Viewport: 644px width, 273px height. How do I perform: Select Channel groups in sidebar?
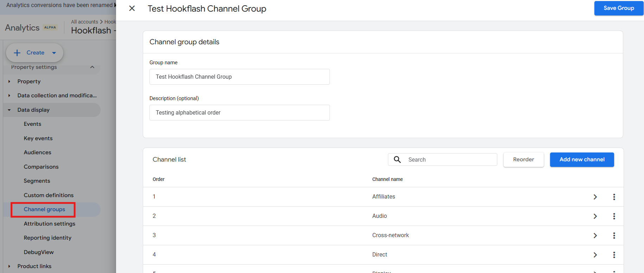click(44, 209)
